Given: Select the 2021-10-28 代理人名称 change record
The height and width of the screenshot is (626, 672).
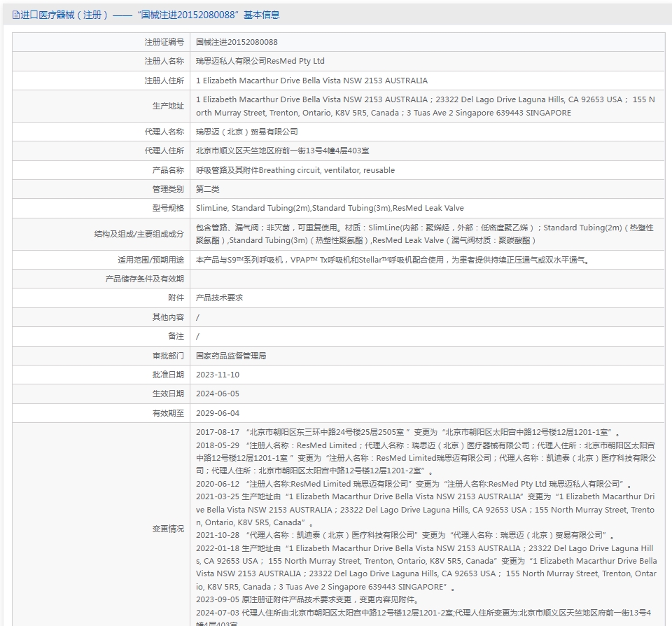Looking at the screenshot, I should [405, 535].
